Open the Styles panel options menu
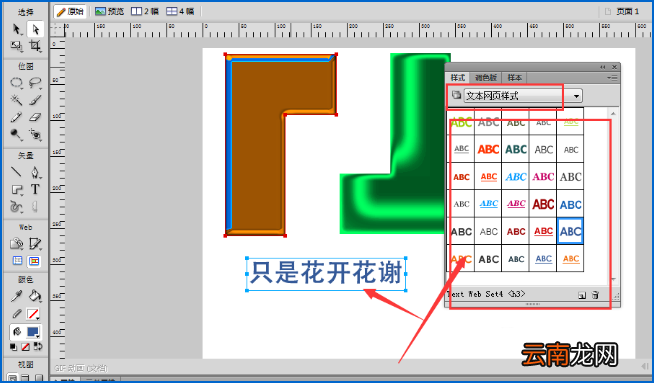This screenshot has height=383, width=655. pyautogui.click(x=613, y=78)
